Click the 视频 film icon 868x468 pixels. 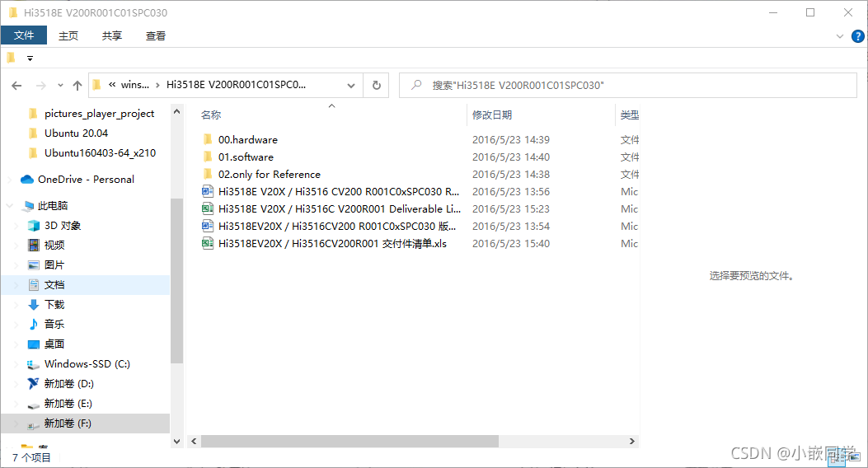34,245
